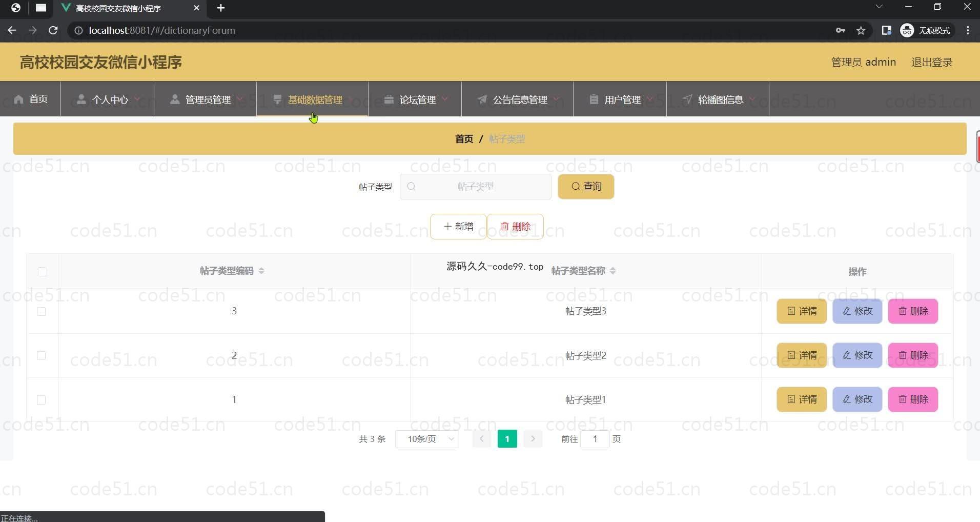980x522 pixels.
Task: Click the batch 删除 button above table
Action: tap(515, 227)
